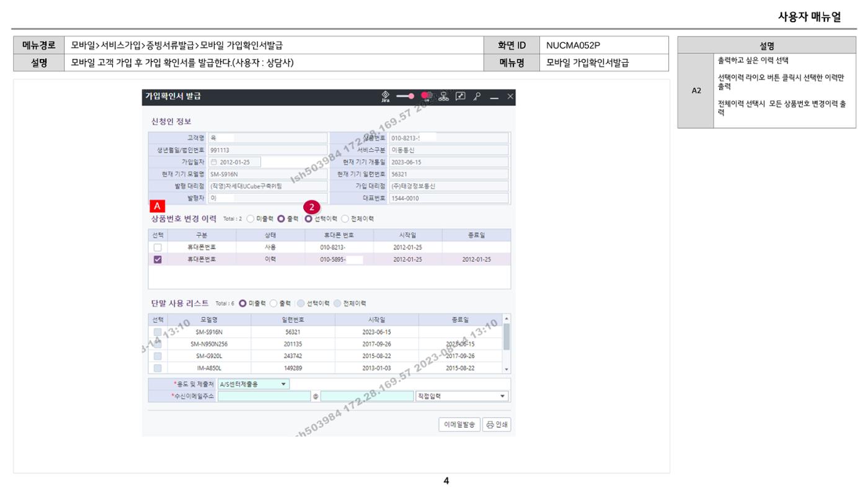Click the 현재 기기 모델명 field SM-S916N
This screenshot has height=489, width=868.
(x=268, y=174)
